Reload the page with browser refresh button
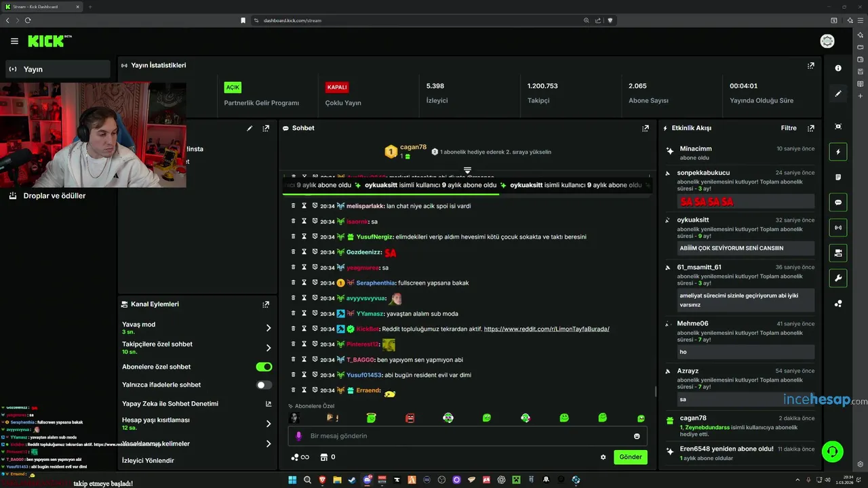 click(x=28, y=20)
